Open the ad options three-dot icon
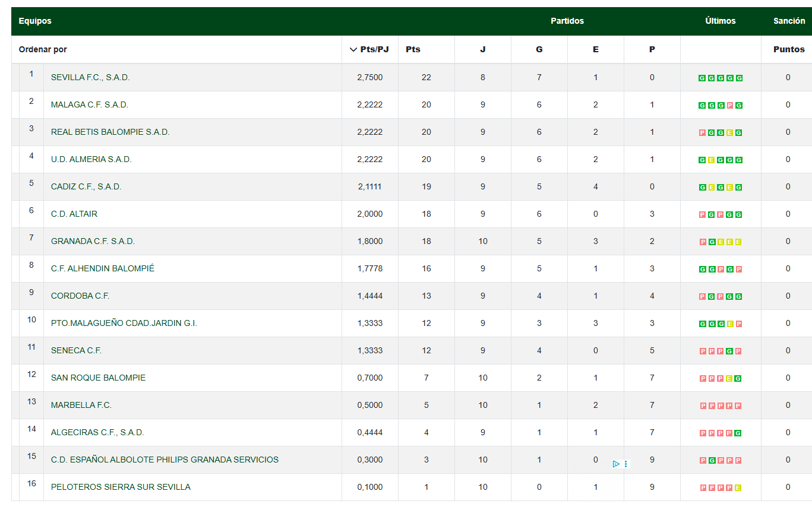This screenshot has width=812, height=510. 626,464
